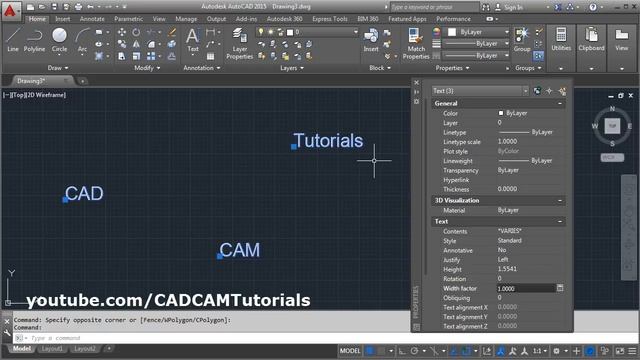Toggle polar tracking in status bar
This screenshot has width=640, height=360.
click(x=415, y=351)
